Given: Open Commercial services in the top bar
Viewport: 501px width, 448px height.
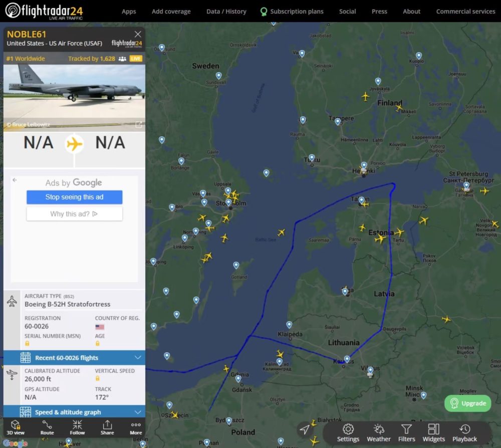Looking at the screenshot, I should pos(465,12).
